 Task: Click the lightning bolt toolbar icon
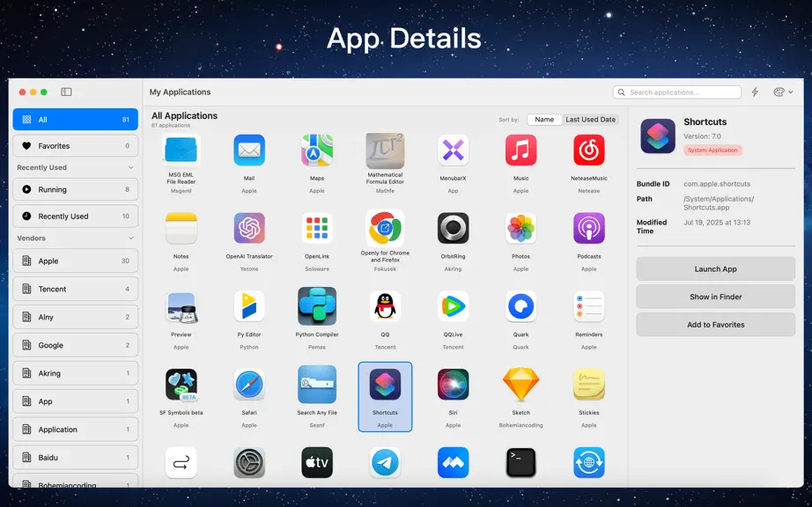[755, 92]
